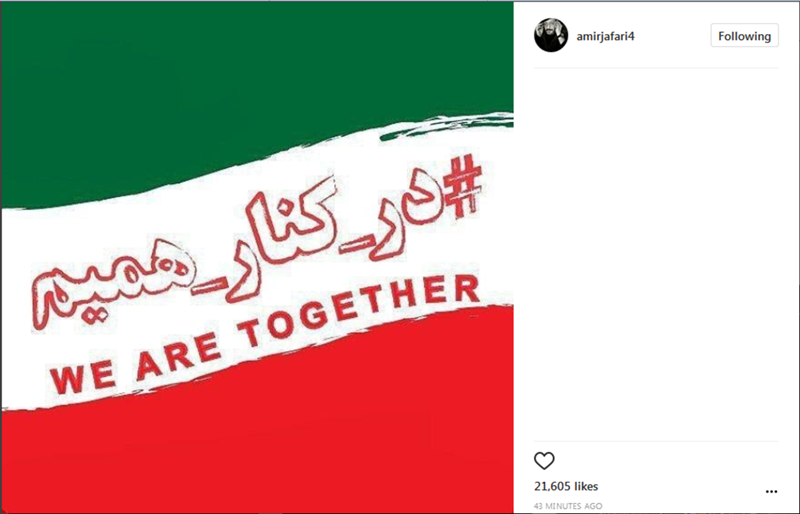Toggle the Following button
Screen dimensions: 800x514
tap(744, 36)
